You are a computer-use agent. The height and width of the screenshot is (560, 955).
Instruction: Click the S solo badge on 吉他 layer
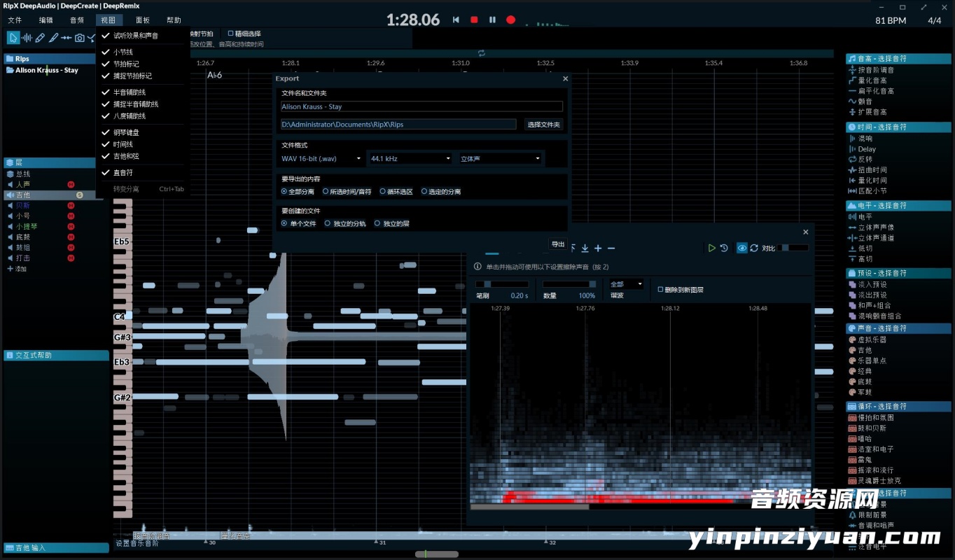[x=80, y=195]
